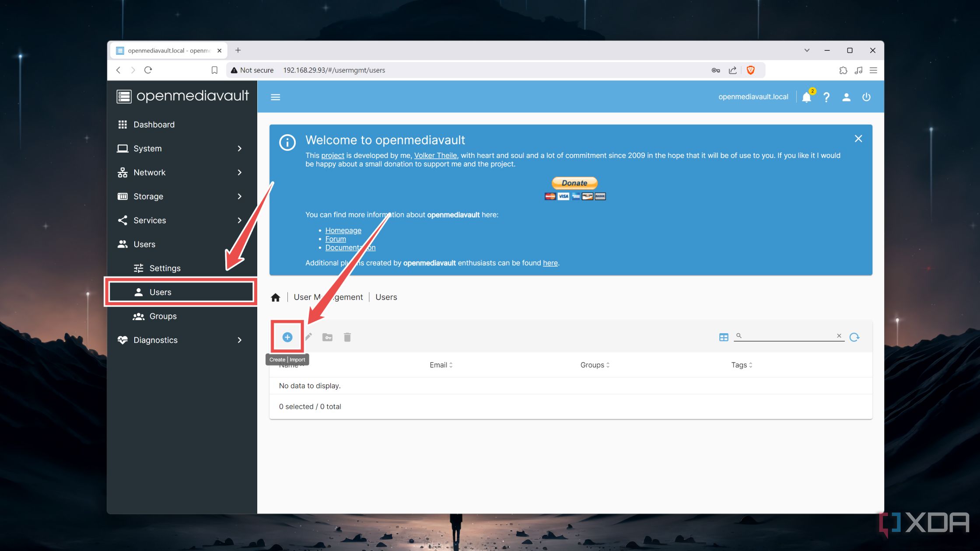Select the User Management breadcrumb tab
The image size is (980, 551).
point(328,296)
